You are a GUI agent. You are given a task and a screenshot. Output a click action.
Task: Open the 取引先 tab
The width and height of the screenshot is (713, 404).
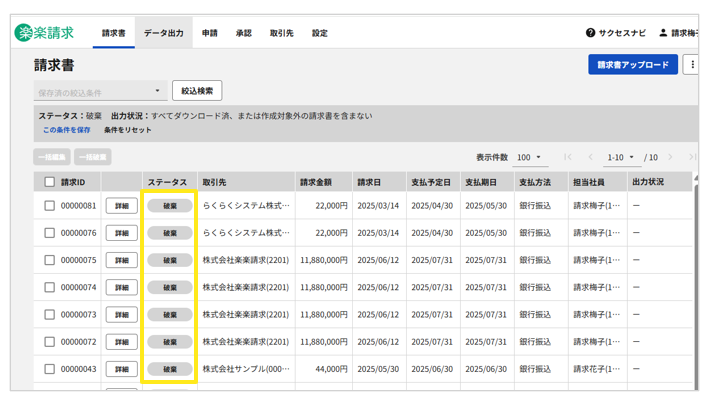point(281,33)
